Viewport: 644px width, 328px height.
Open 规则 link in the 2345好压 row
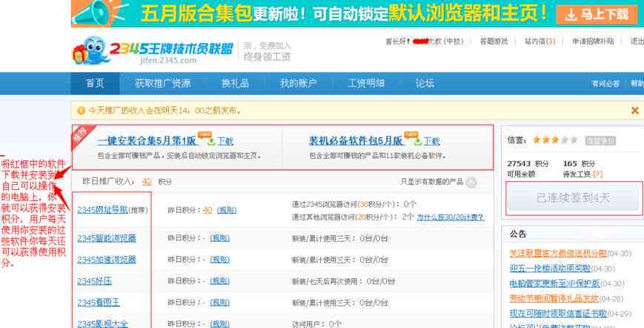220,281
